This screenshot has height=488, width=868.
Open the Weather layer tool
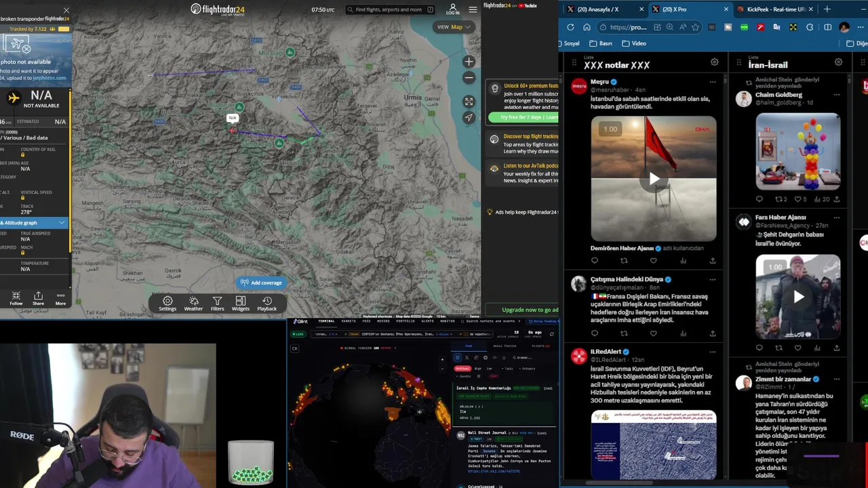coord(193,304)
